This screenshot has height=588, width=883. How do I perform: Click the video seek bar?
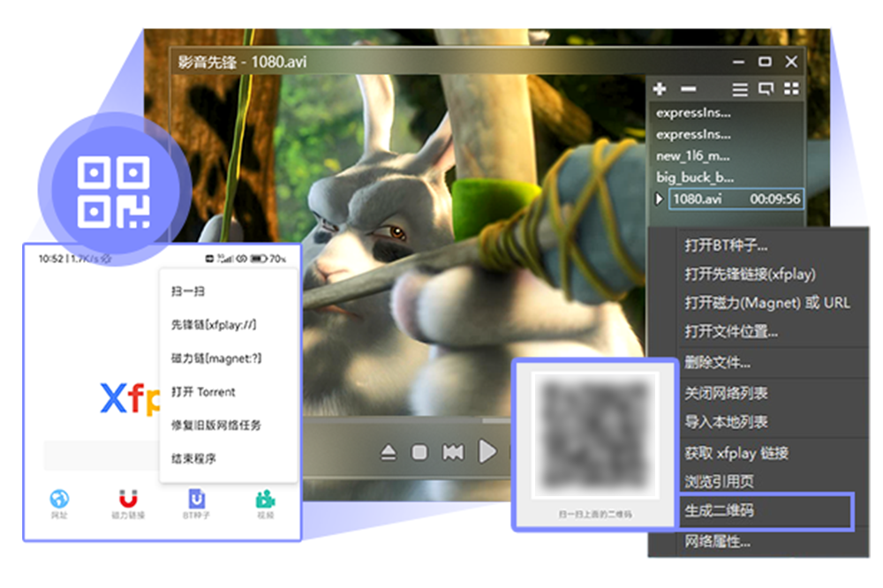coord(406,420)
